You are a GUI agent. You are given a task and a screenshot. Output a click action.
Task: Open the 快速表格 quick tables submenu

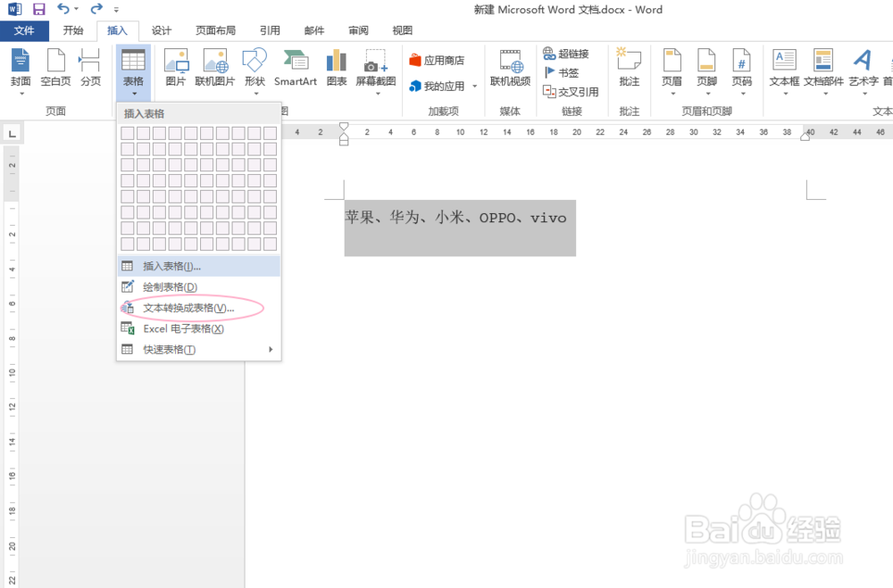click(174, 347)
